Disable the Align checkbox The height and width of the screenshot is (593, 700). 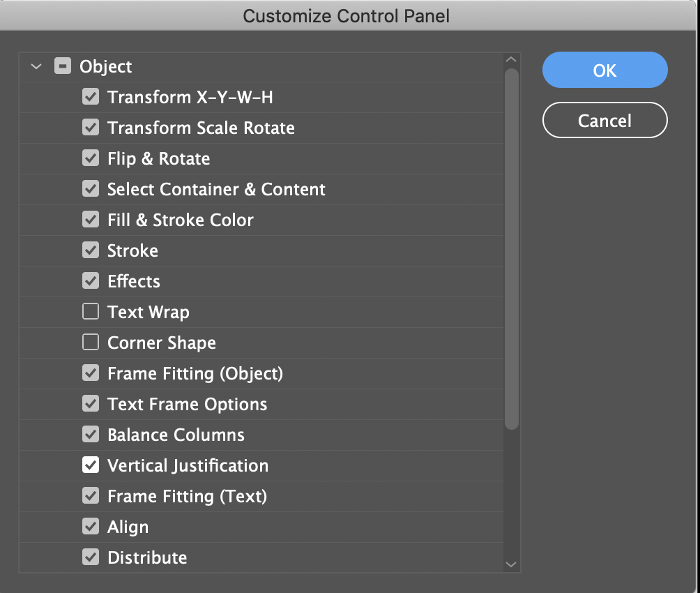(x=91, y=527)
